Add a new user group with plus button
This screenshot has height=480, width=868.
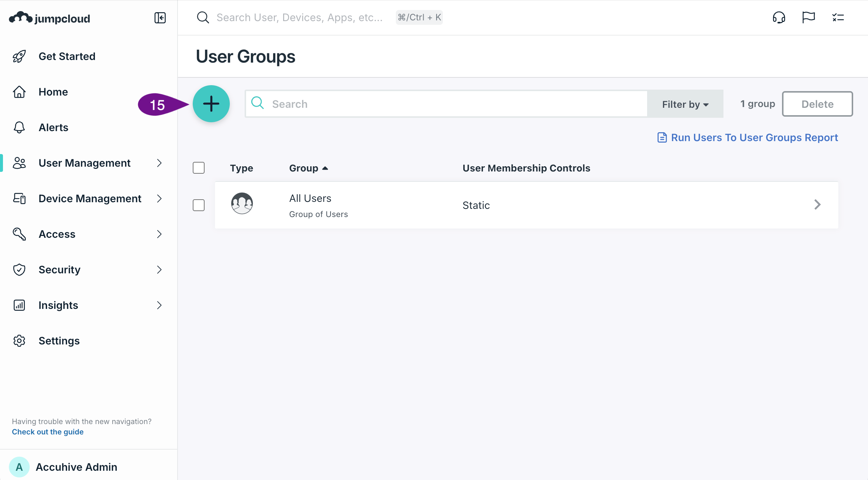[x=211, y=104]
